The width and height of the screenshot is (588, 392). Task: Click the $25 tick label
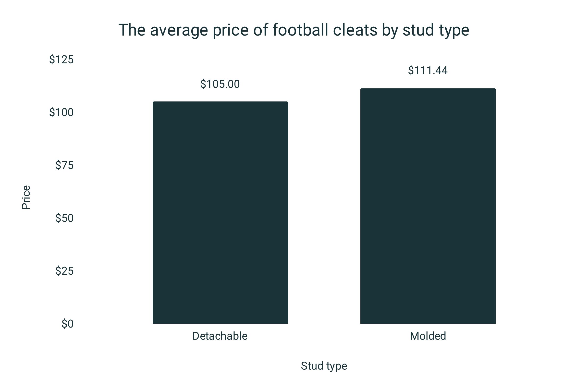(64, 271)
